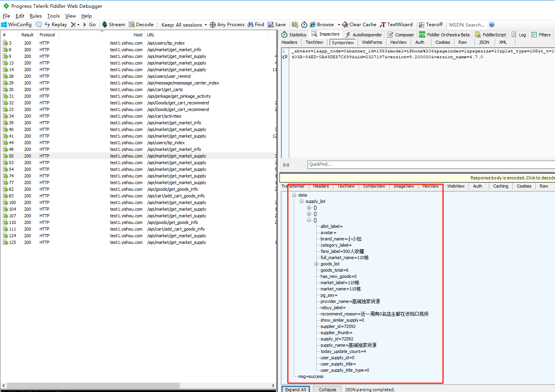555x392 pixels.
Task: Select response ImageView tab
Action: pyautogui.click(x=404, y=186)
